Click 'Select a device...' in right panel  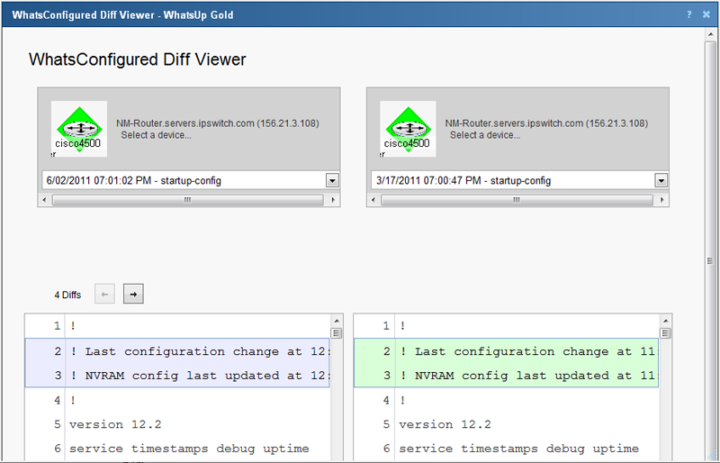click(485, 135)
